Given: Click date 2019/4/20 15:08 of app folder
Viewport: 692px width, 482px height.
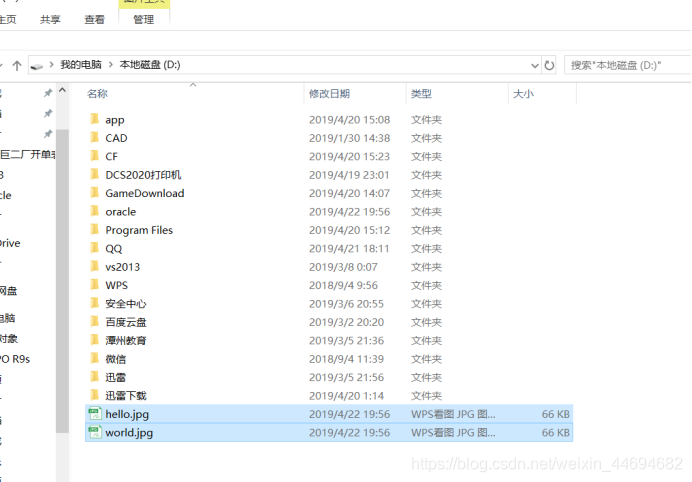Looking at the screenshot, I should [350, 120].
